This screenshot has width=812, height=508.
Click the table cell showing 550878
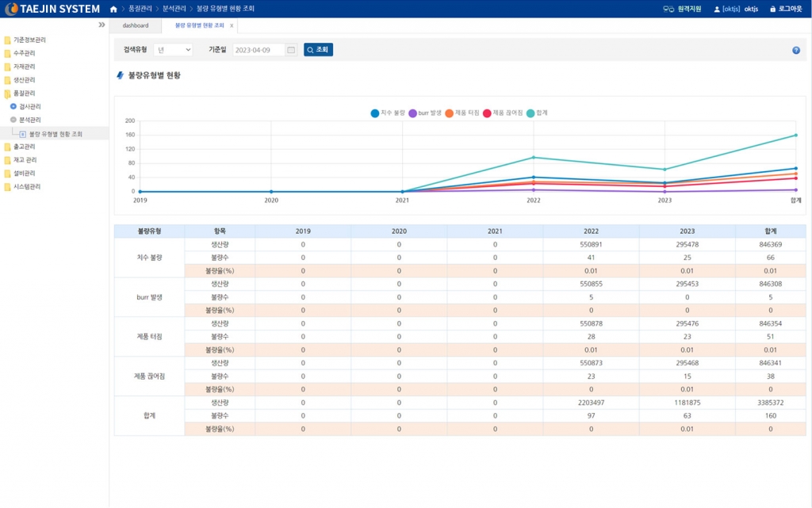[x=591, y=324]
